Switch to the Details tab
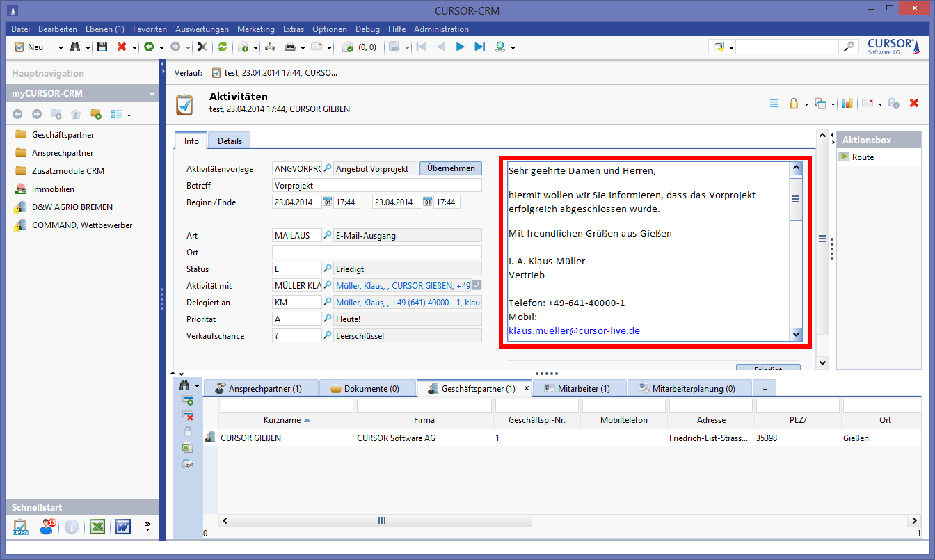This screenshot has width=935, height=560. tap(230, 141)
